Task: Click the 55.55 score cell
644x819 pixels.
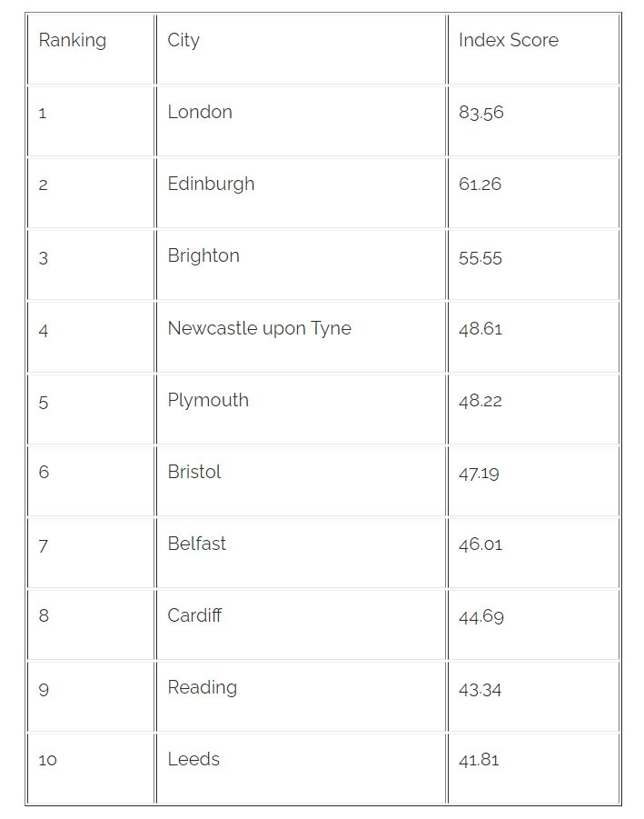Action: [480, 257]
